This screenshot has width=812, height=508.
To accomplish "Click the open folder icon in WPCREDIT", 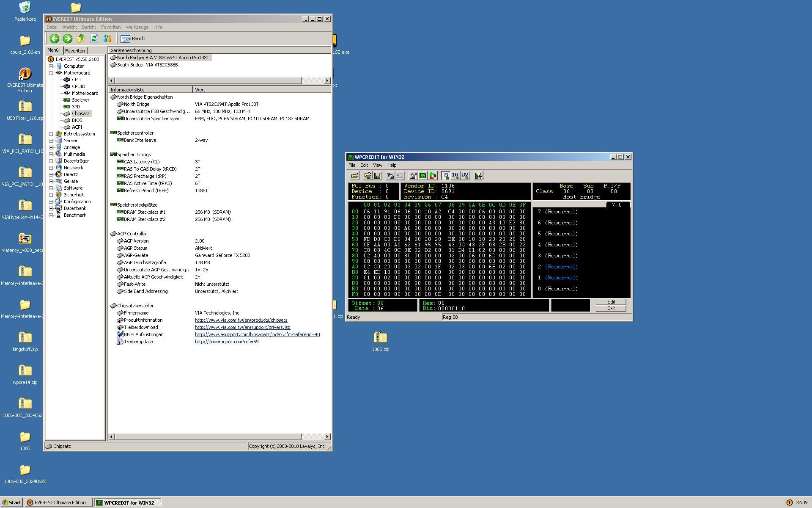I will pos(354,176).
